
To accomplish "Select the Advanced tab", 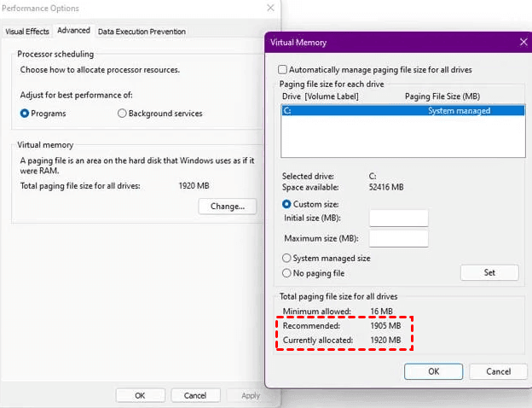I will (73, 31).
